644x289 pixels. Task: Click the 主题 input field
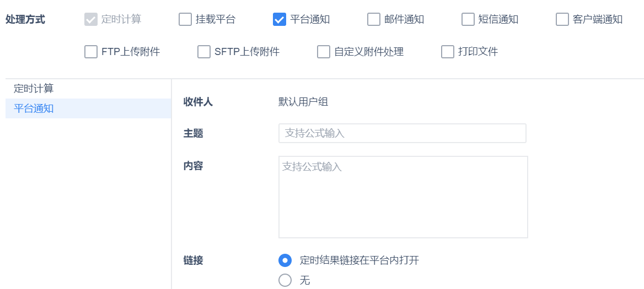[x=402, y=133]
